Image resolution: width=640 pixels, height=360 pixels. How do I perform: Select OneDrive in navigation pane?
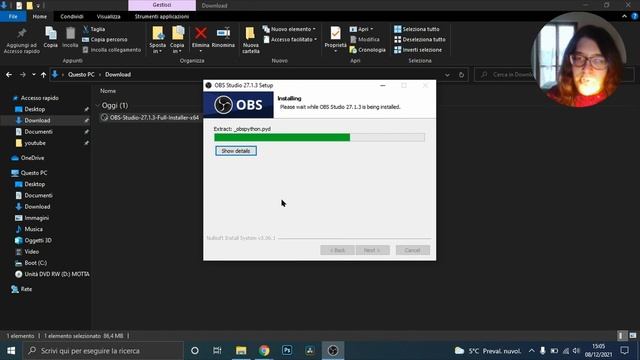click(x=32, y=158)
